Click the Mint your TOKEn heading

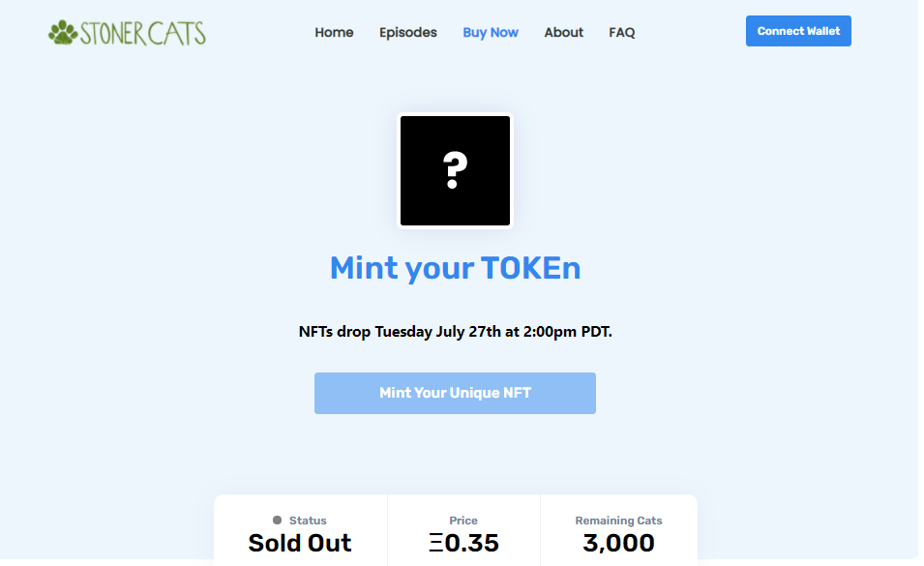455,268
